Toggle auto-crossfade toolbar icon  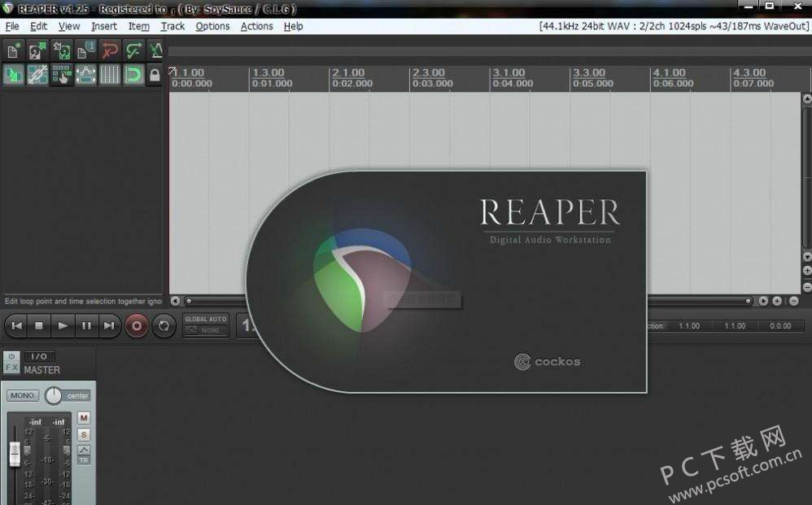click(x=14, y=75)
